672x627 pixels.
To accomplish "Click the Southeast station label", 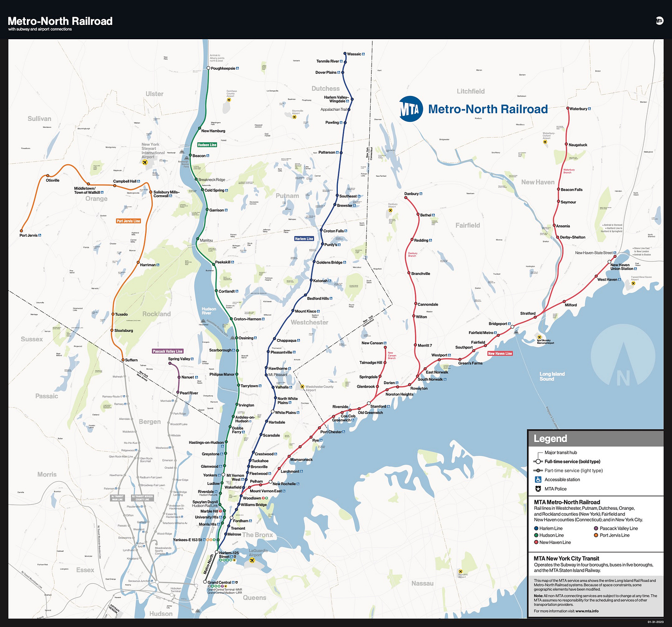I will tap(348, 196).
